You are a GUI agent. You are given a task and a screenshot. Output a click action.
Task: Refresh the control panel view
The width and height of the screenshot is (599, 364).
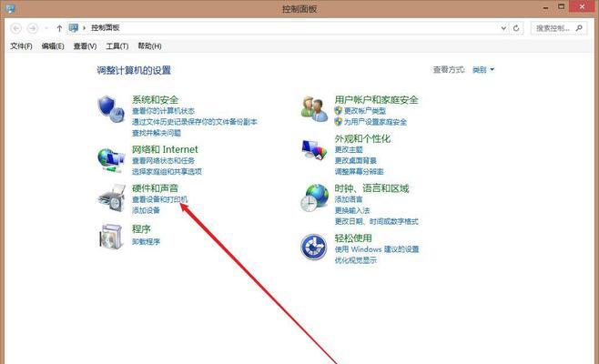tap(516, 28)
